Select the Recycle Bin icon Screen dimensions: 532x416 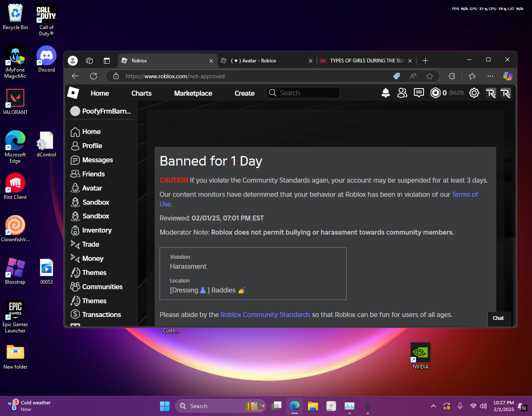click(15, 17)
